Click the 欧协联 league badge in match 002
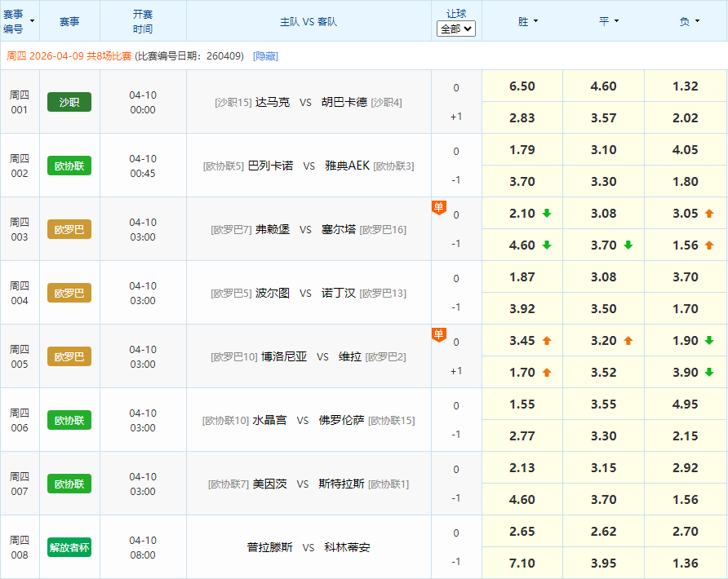Viewport: 728px width, 579px height. (69, 166)
